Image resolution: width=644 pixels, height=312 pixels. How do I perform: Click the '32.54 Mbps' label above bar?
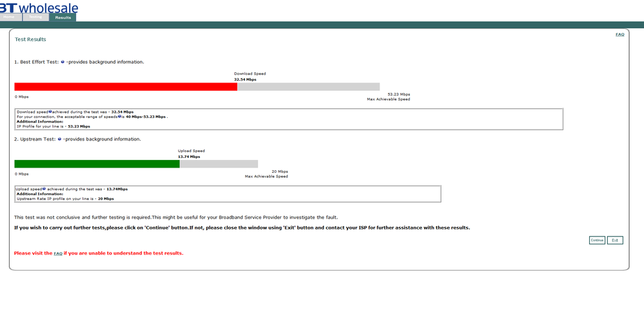tap(245, 80)
